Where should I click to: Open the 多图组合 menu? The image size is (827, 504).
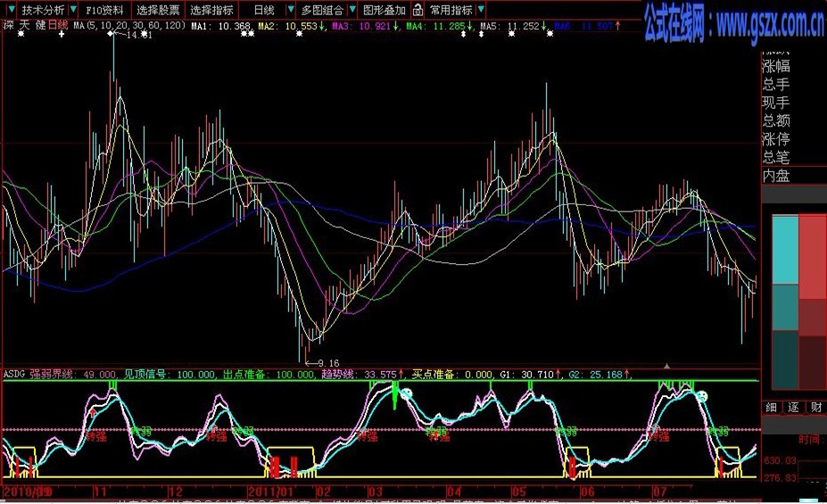[x=324, y=10]
